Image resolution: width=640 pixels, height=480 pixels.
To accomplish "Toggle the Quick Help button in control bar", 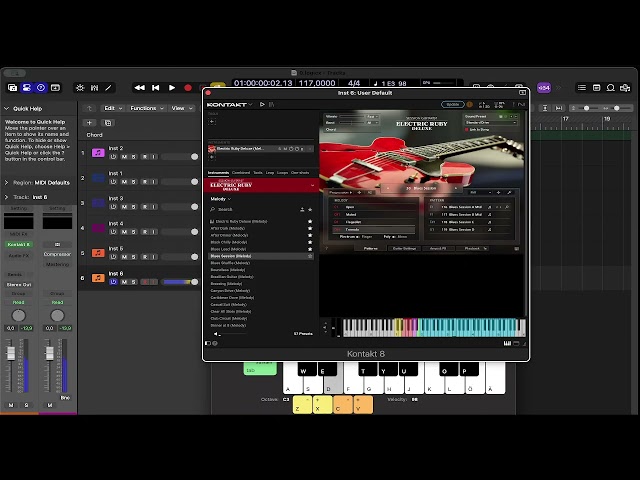I will pos(41,88).
